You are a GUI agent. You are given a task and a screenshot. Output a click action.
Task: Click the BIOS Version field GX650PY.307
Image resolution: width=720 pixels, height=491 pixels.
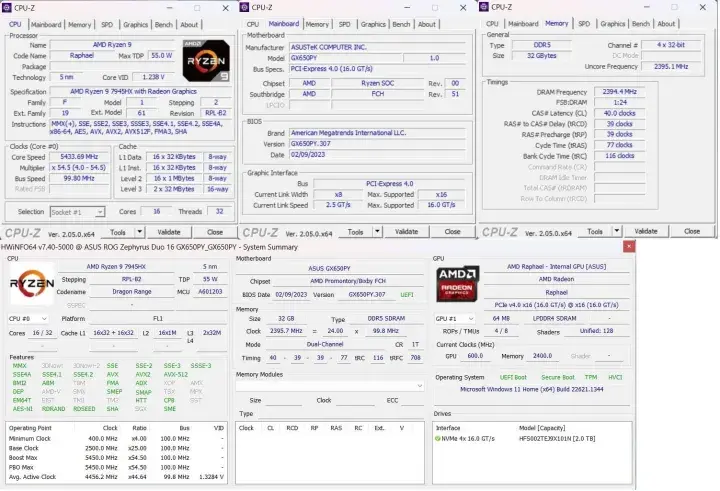(377, 143)
